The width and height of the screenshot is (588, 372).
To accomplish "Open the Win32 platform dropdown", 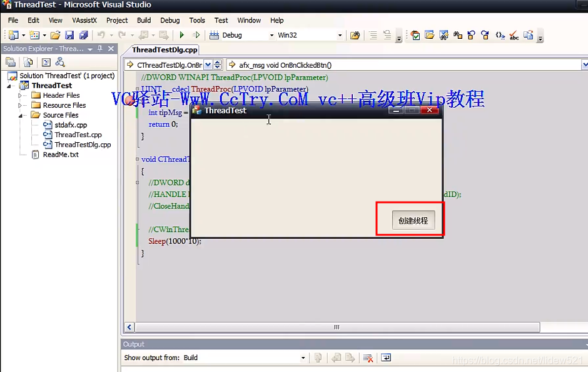I will [340, 35].
